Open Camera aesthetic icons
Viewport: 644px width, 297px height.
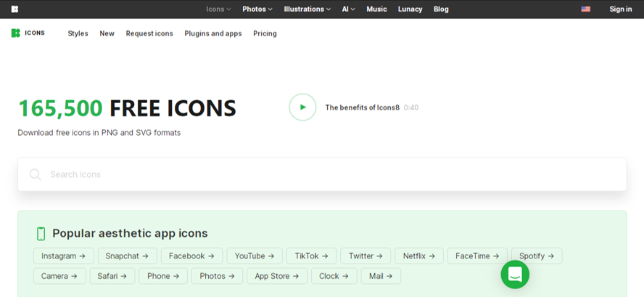coord(59,276)
